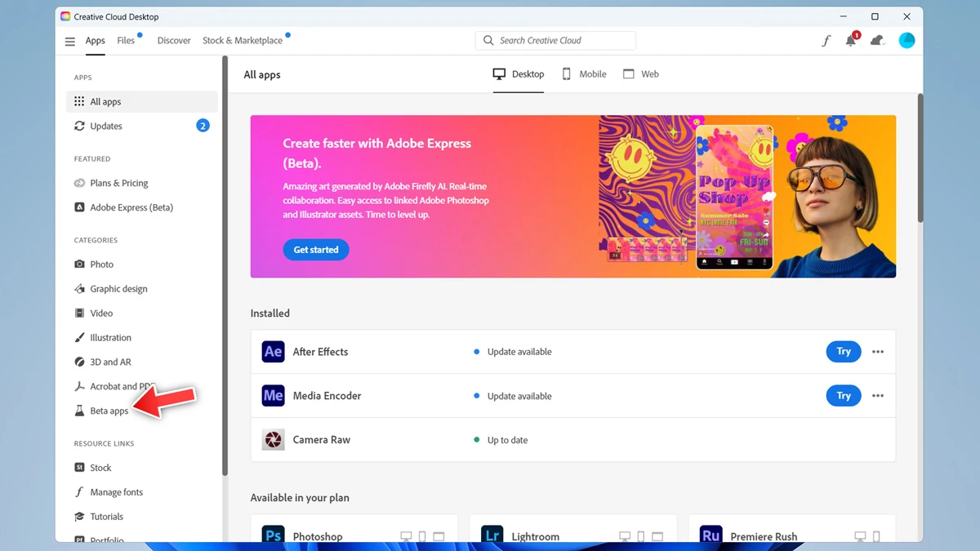Select the Photo category
This screenshot has height=551, width=980.
(142, 264)
